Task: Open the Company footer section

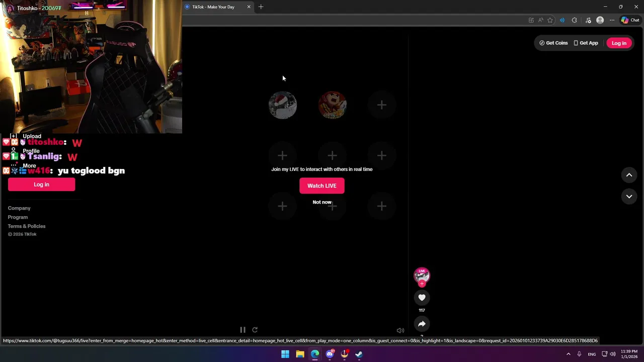Action: (x=19, y=208)
